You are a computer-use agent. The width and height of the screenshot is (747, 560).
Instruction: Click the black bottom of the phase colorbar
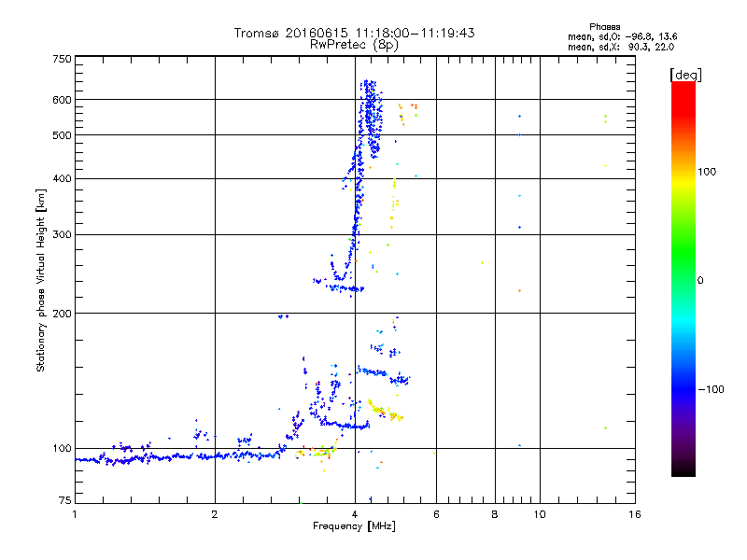coord(684,469)
